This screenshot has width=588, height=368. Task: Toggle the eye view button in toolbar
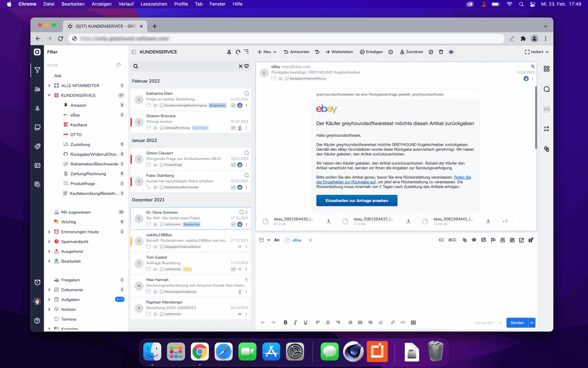point(451,52)
